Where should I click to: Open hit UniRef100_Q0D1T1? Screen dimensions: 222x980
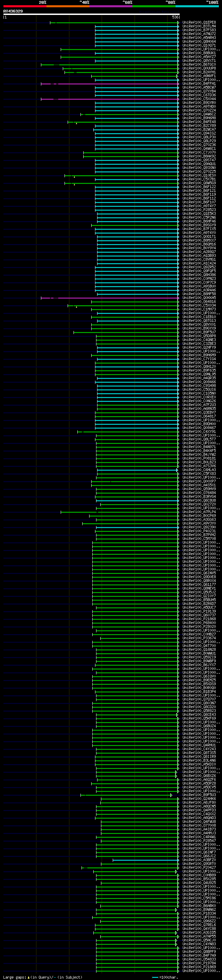pyautogui.click(x=199, y=237)
